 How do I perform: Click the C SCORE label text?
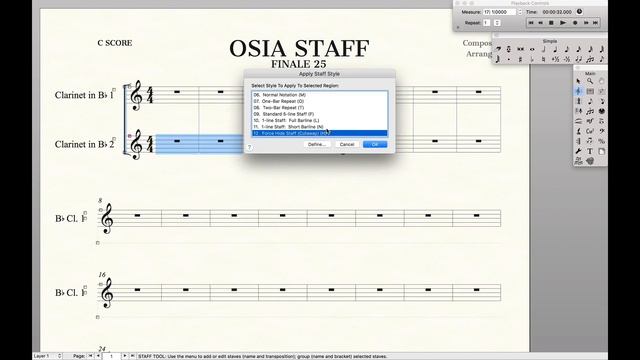[x=115, y=43]
